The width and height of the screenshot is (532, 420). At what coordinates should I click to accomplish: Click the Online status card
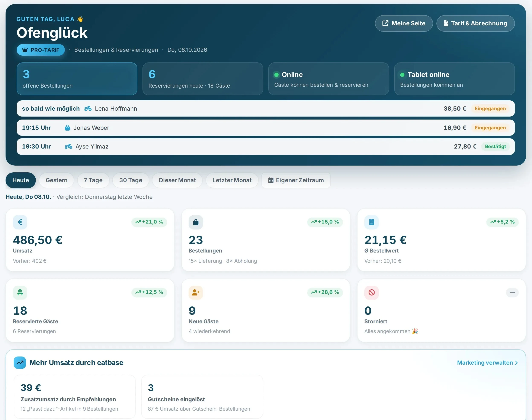coord(329,79)
